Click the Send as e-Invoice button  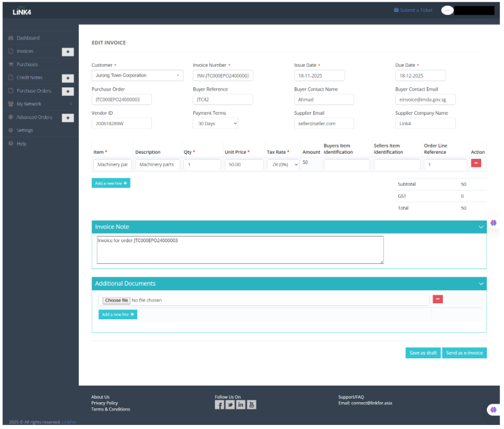[464, 353]
